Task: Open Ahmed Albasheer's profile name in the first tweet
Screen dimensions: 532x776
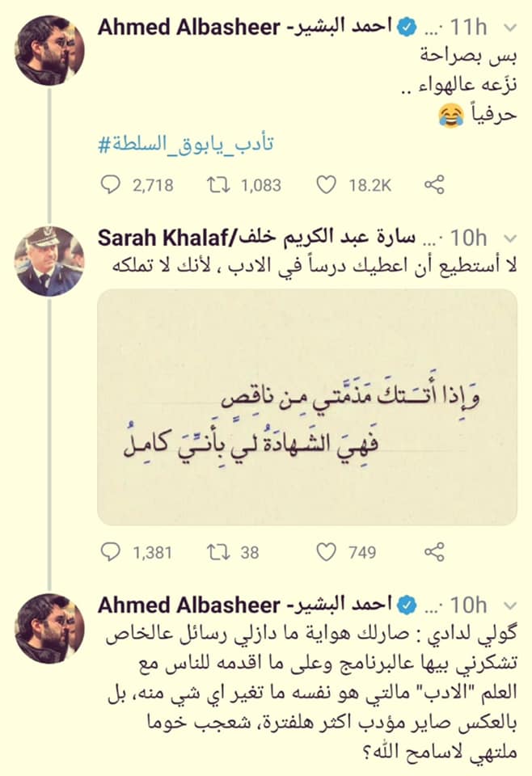Action: tap(245, 27)
